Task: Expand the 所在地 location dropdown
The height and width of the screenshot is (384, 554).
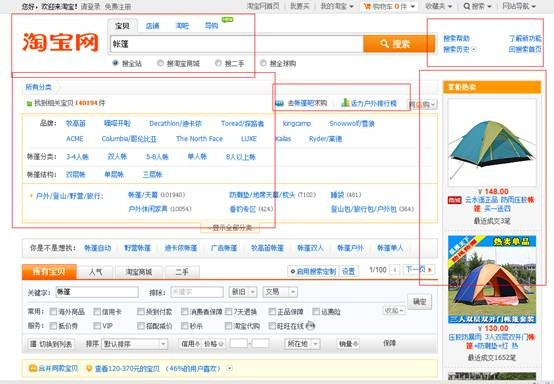Action: coord(302,344)
